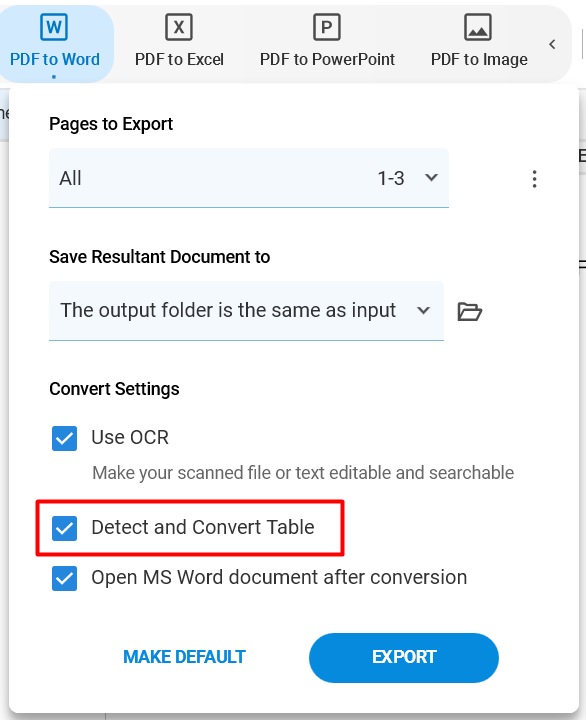Click the PDF to Excel icon
Image resolution: width=586 pixels, height=720 pixels.
[179, 27]
